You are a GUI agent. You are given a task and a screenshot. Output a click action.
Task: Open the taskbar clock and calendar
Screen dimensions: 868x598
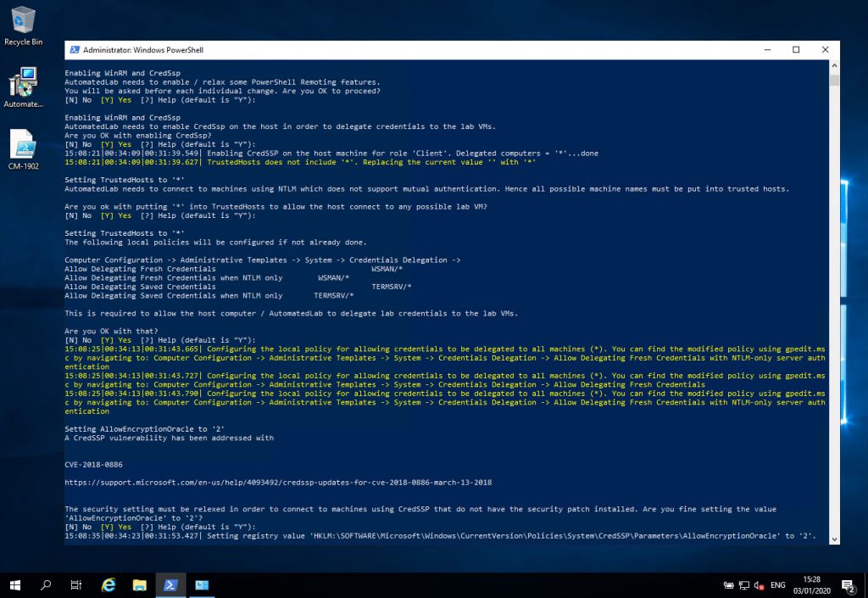[811, 585]
